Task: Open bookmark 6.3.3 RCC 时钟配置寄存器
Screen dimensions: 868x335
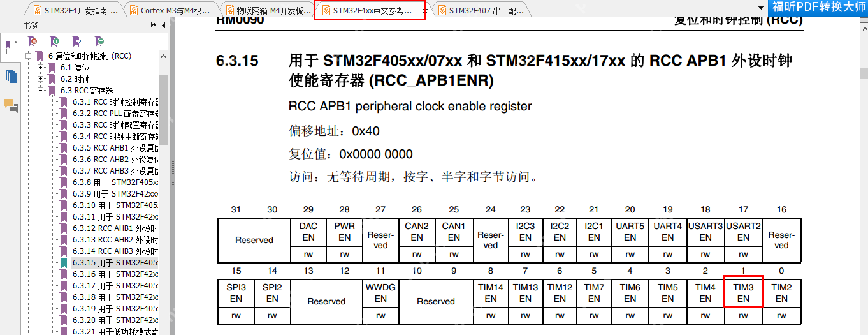Action: [115, 125]
